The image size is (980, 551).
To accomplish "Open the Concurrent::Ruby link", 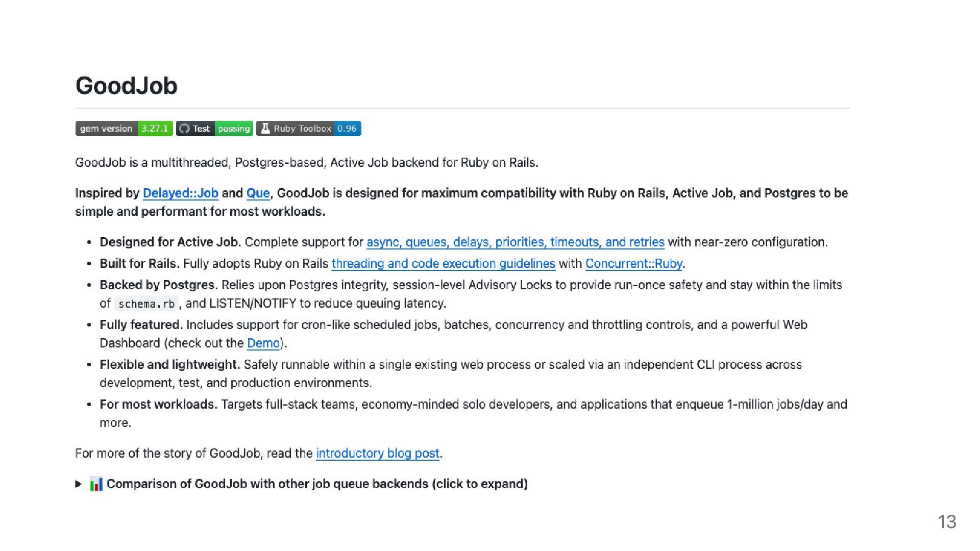I will pos(633,264).
